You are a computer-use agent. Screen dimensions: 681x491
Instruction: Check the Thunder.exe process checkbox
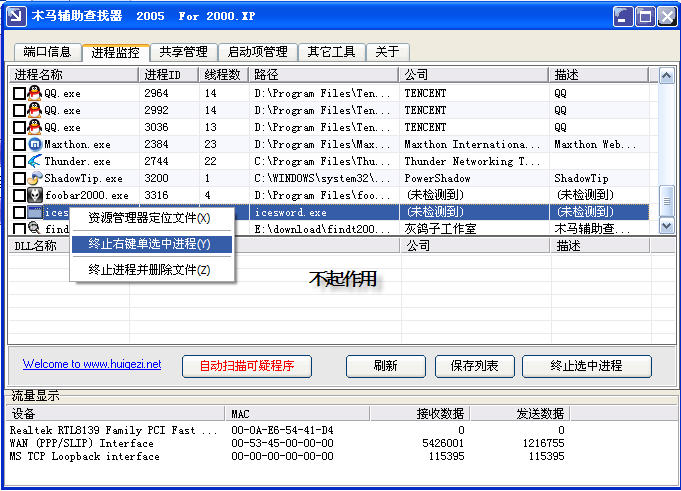19,161
